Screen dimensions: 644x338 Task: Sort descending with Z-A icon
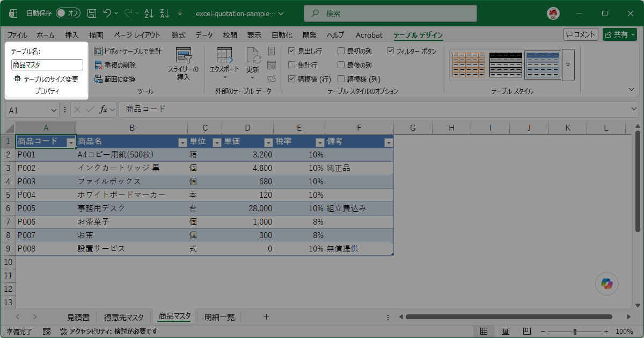click(164, 13)
